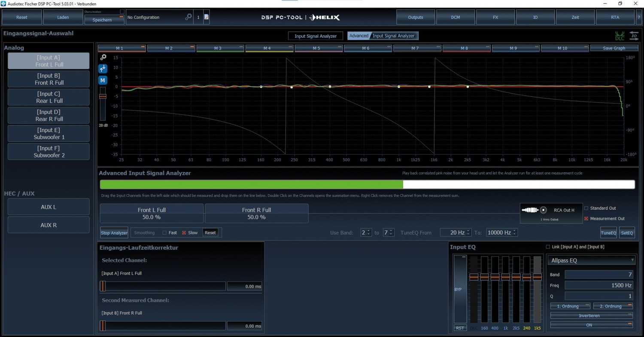The height and width of the screenshot is (337, 644).
Task: Click Save Graph
Action: [614, 48]
